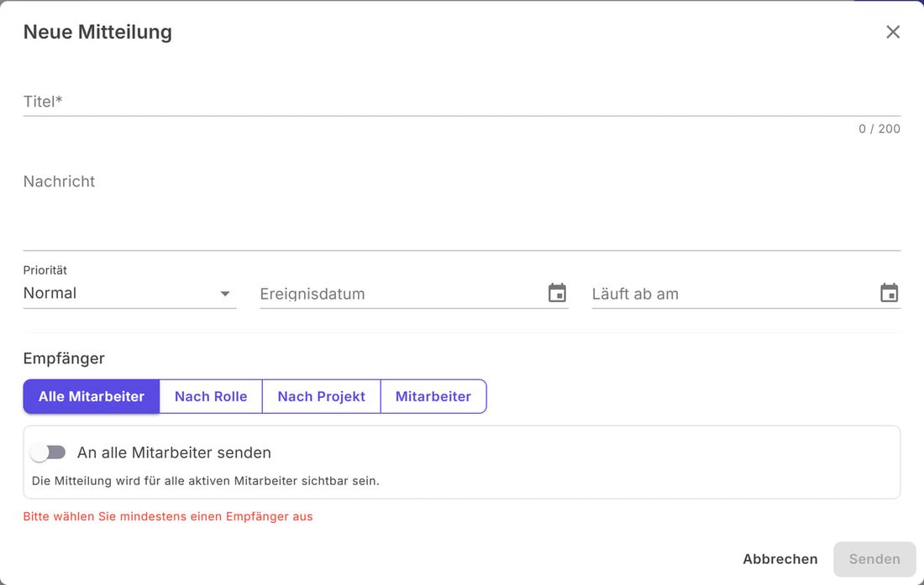
Task: Switch to the Nach Projekt tab
Action: coord(321,397)
